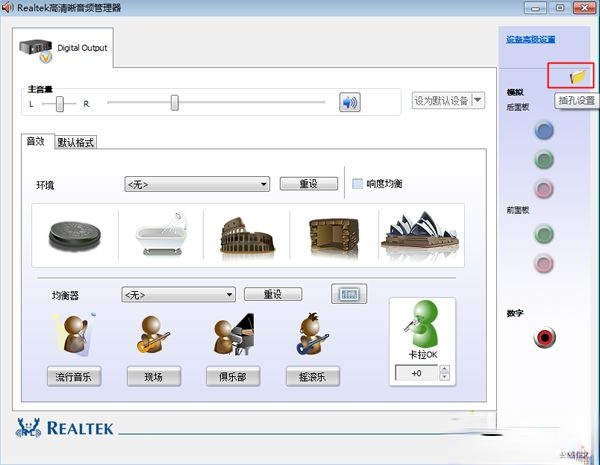This screenshot has height=465, width=600.
Task: Pick the Colosseum arena environment
Action: (x=247, y=235)
